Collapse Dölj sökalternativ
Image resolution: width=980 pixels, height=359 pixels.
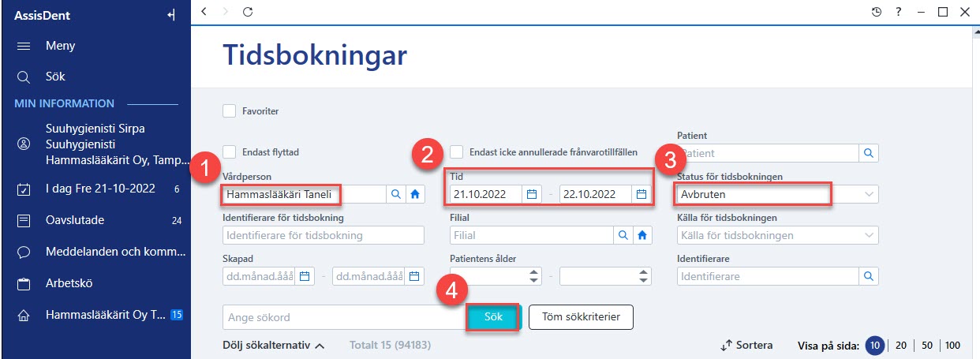pyautogui.click(x=275, y=345)
